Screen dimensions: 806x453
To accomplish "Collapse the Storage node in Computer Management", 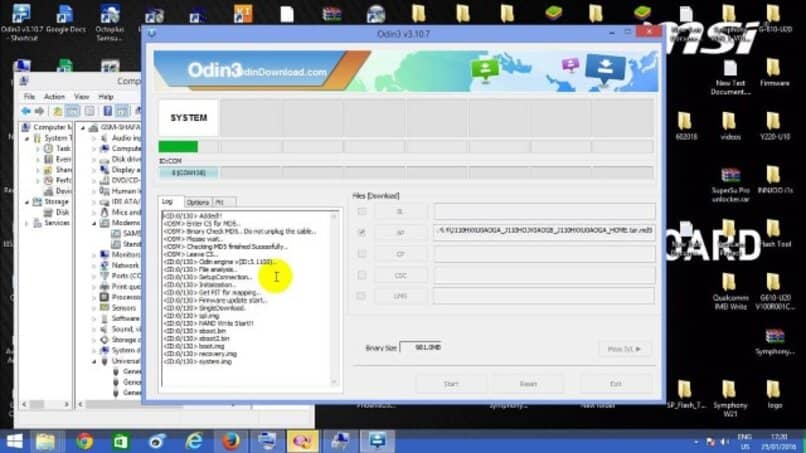I will tap(27, 202).
